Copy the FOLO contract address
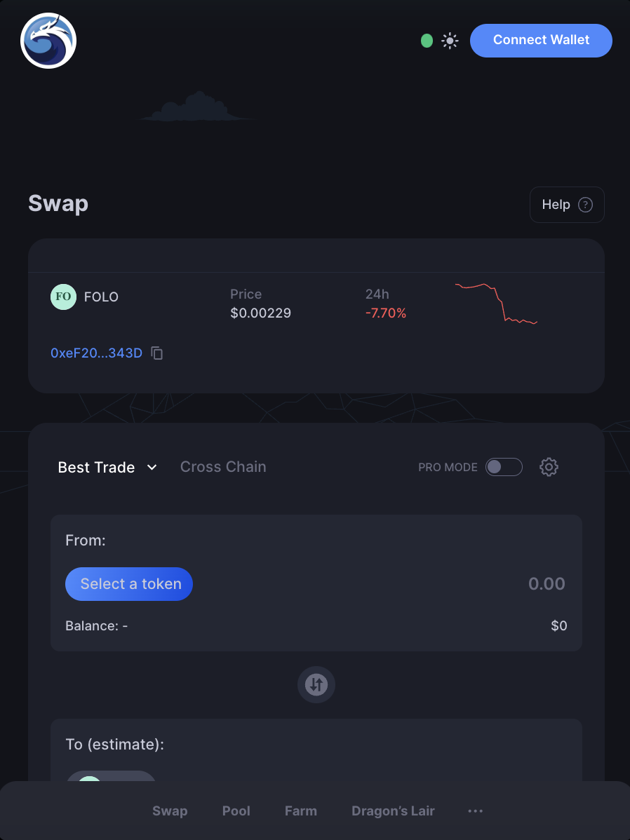This screenshot has width=630, height=840. tap(156, 353)
